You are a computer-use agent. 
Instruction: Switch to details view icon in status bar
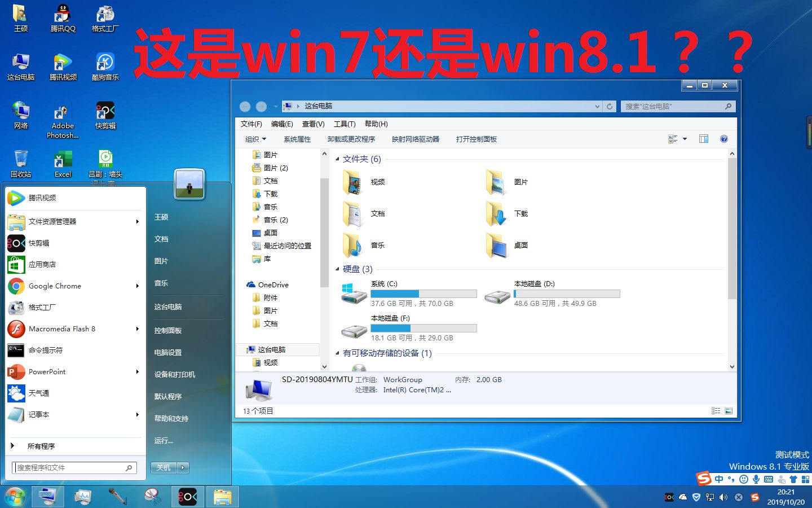[716, 411]
